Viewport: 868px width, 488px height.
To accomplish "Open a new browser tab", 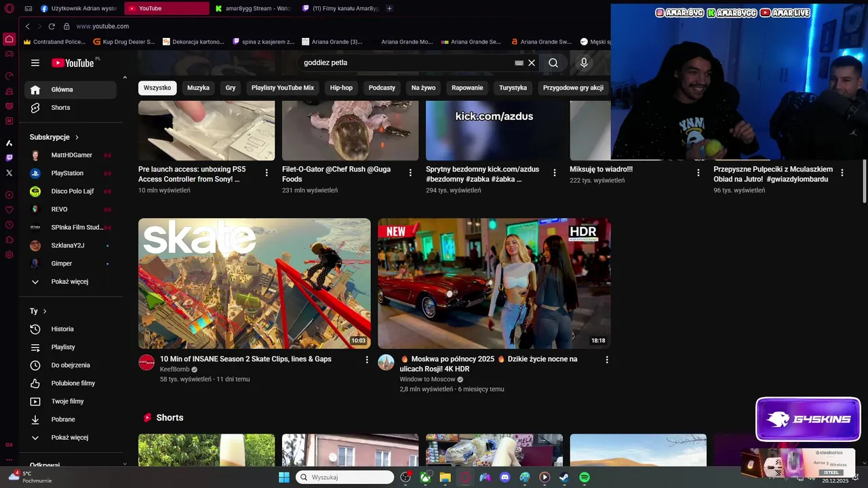I will point(389,9).
